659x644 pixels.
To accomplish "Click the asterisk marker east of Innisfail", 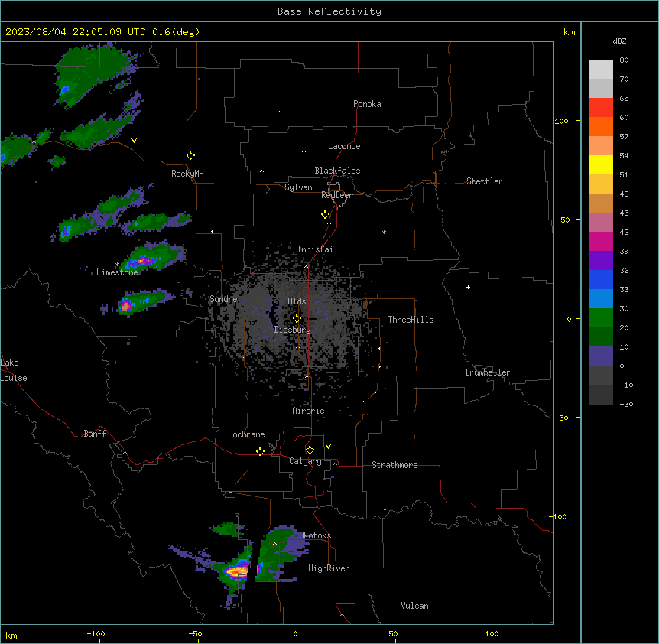I will pyautogui.click(x=384, y=232).
